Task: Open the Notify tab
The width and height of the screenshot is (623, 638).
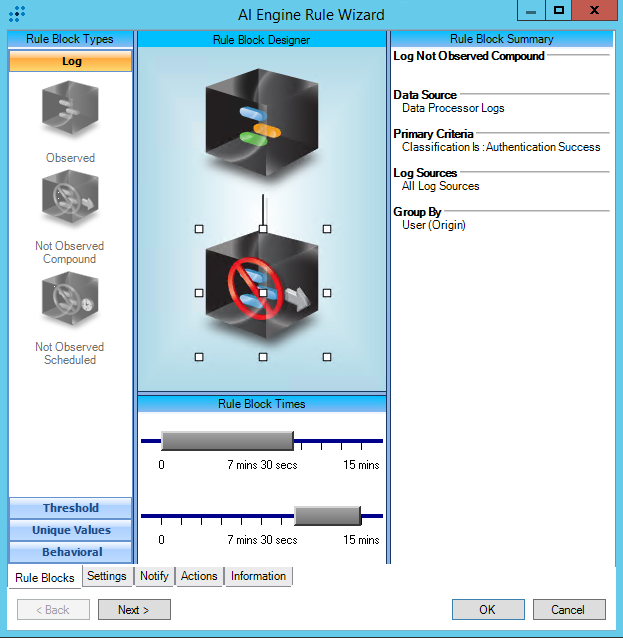Action: [x=154, y=576]
